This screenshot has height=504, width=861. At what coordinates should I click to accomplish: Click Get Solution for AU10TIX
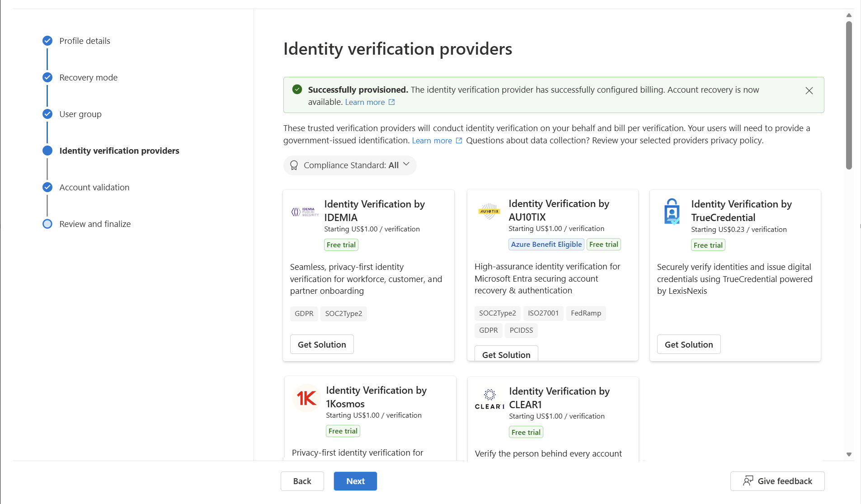(x=506, y=354)
